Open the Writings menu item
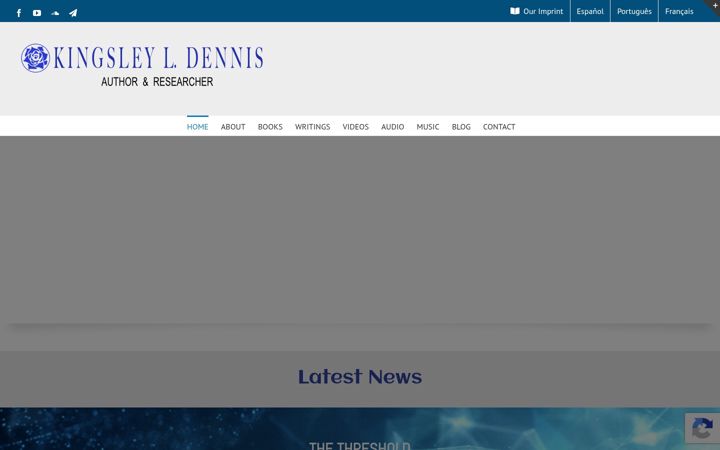Screen dimensions: 720x450 pyautogui.click(x=312, y=127)
